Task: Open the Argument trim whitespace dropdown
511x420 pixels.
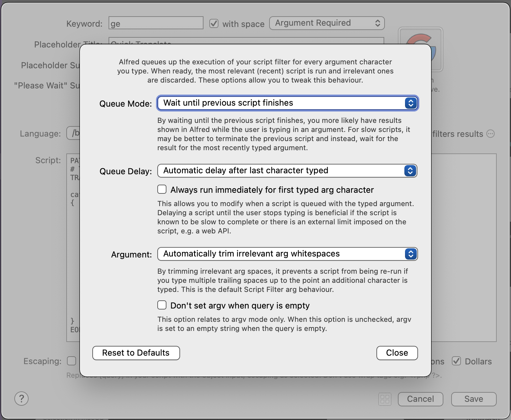Action: (x=287, y=254)
